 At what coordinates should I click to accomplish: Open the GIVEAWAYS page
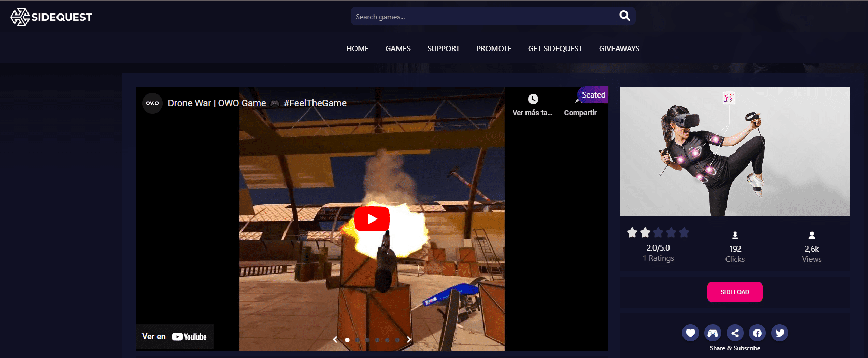pos(619,49)
